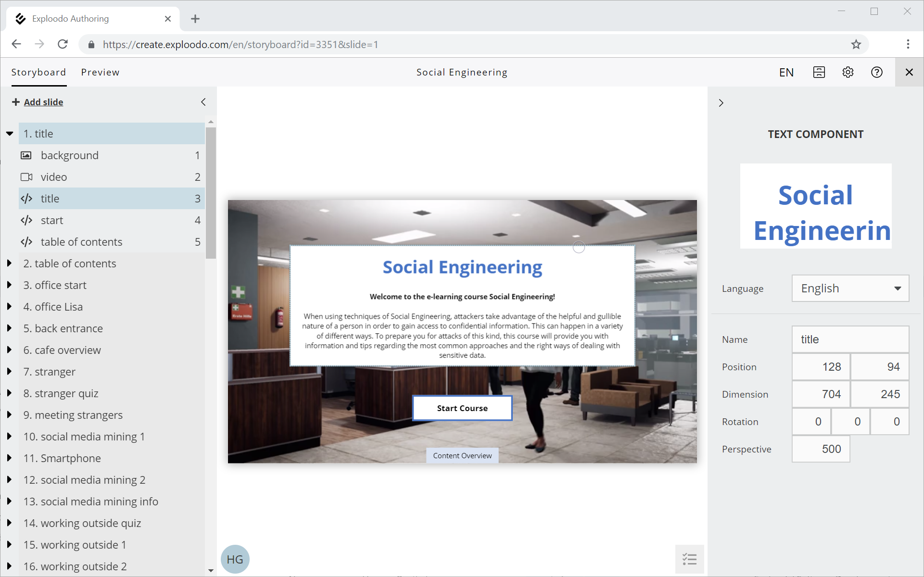Viewport: 924px width, 577px height.
Task: Collapse the right properties panel
Action: [721, 103]
